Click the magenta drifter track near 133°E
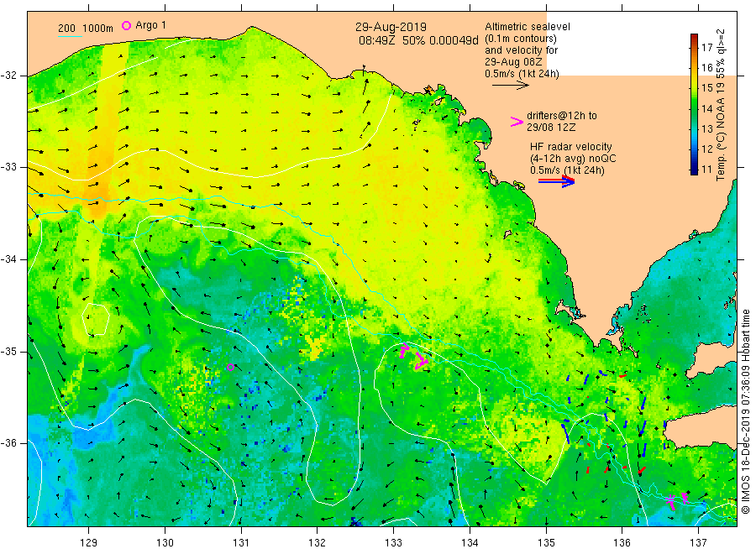 point(413,357)
